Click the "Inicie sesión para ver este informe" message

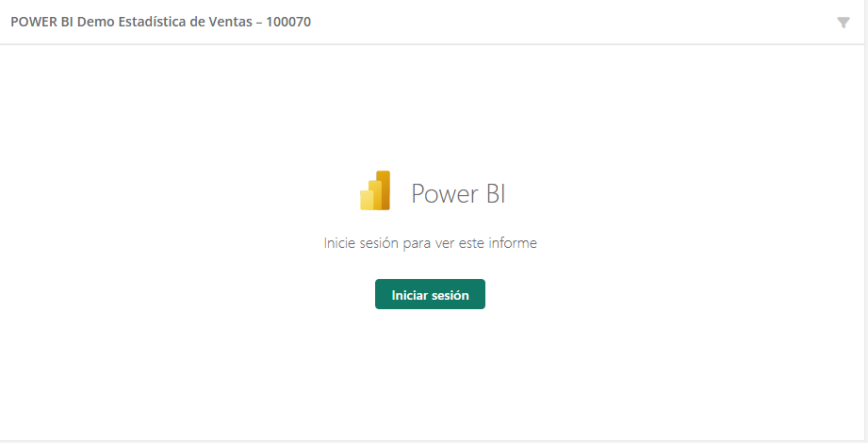(430, 243)
